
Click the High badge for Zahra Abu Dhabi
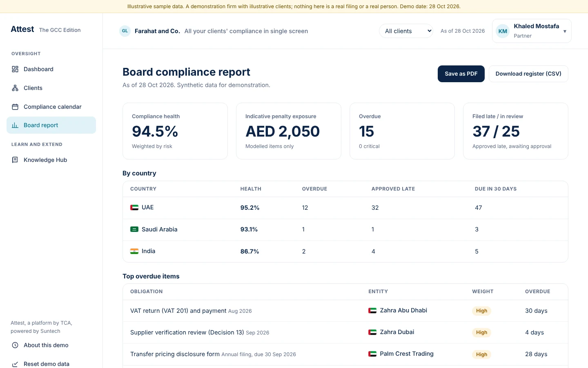482,311
